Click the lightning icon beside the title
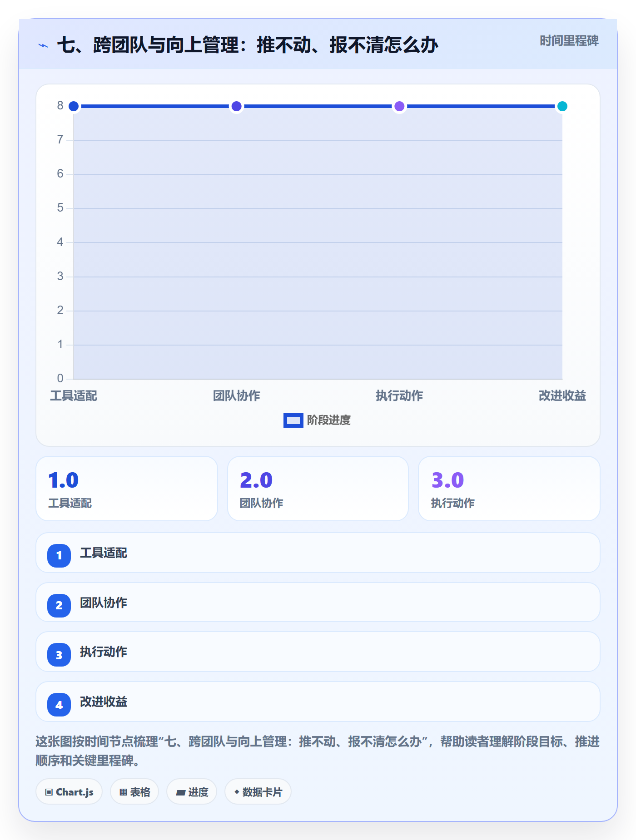The height and width of the screenshot is (840, 636). (x=43, y=45)
